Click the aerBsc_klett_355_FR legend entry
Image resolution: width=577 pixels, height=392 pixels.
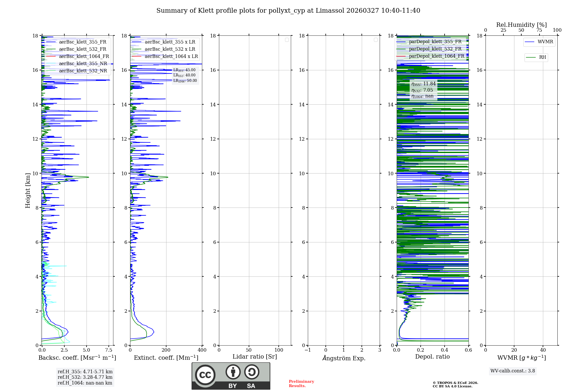[82, 42]
